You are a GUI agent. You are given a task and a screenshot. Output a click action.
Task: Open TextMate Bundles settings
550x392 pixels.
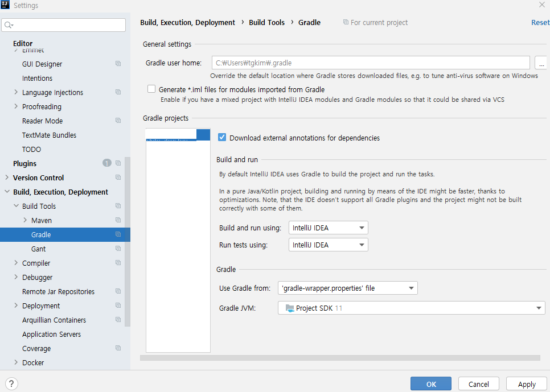(x=49, y=135)
